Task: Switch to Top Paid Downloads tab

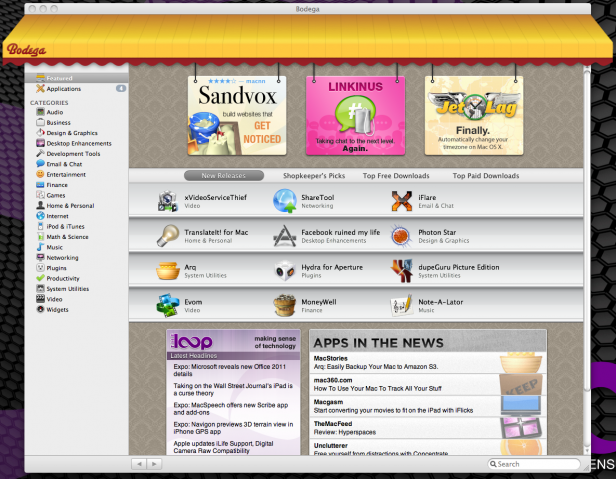Action: 486,176
